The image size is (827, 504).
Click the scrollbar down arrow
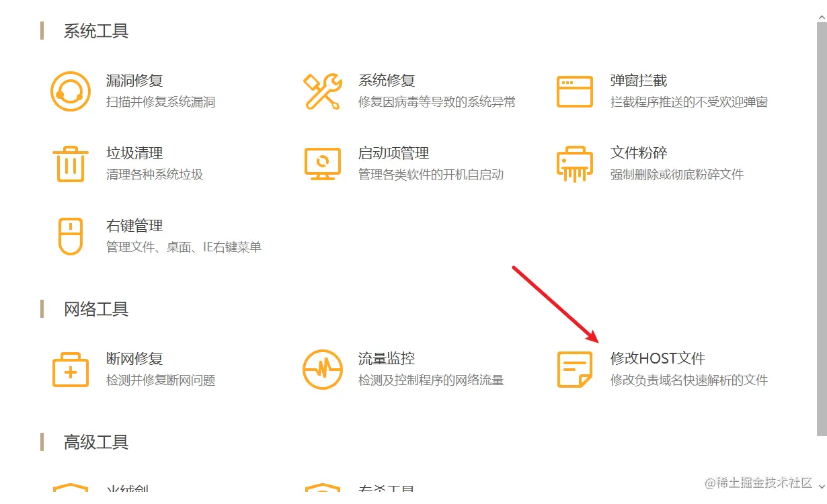pos(821,485)
